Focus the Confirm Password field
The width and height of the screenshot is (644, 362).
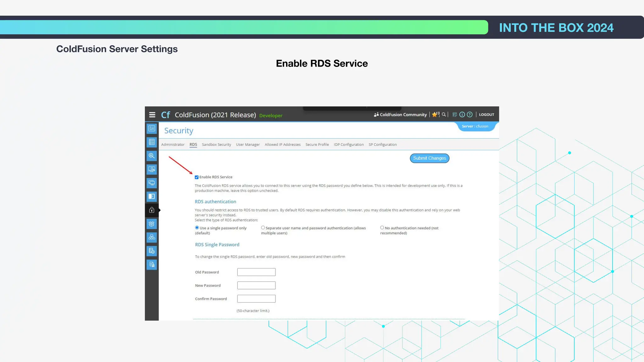[x=256, y=299]
